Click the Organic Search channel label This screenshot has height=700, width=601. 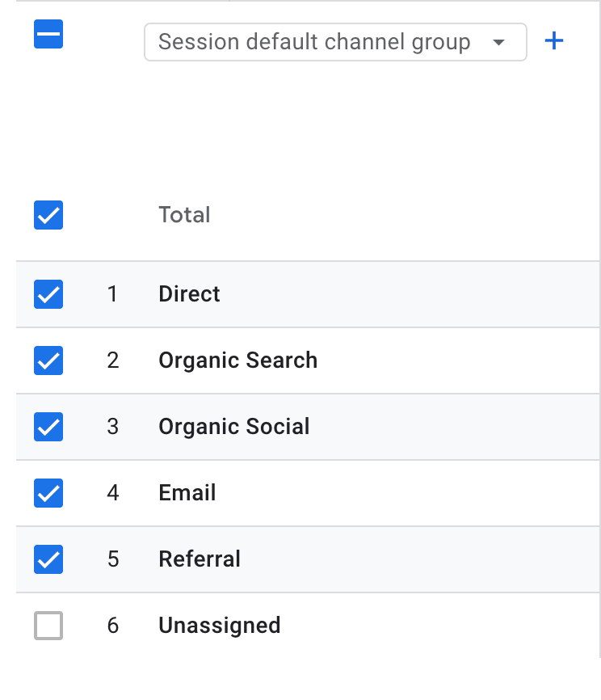[x=237, y=361]
